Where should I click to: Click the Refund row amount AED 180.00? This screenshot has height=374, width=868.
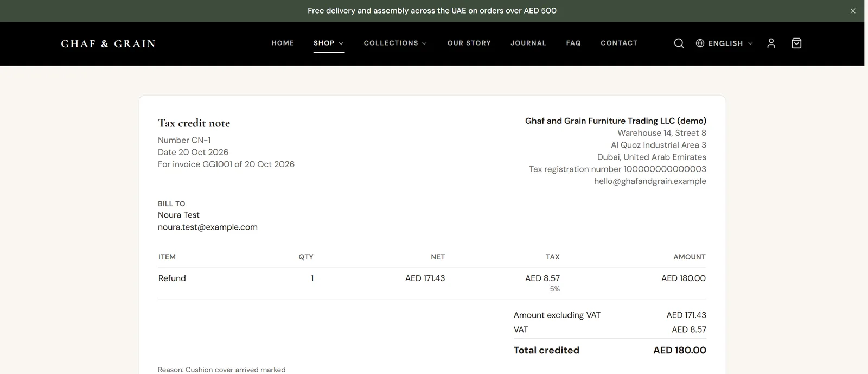coord(684,278)
